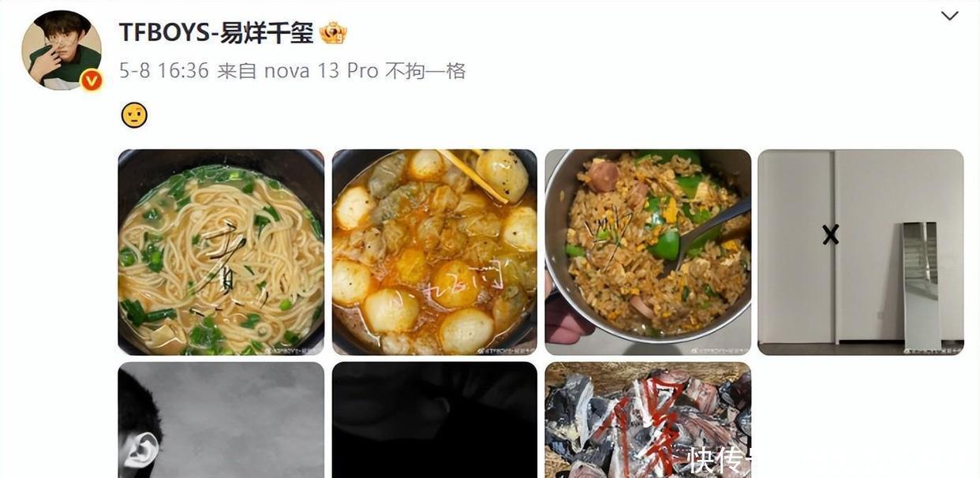Viewport: 980px width, 478px height.
Task: Open the charcoal with red writing photo
Action: 648,420
